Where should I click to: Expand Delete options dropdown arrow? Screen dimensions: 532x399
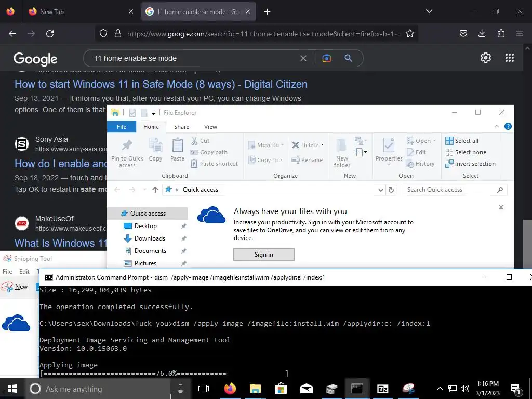tap(322, 145)
